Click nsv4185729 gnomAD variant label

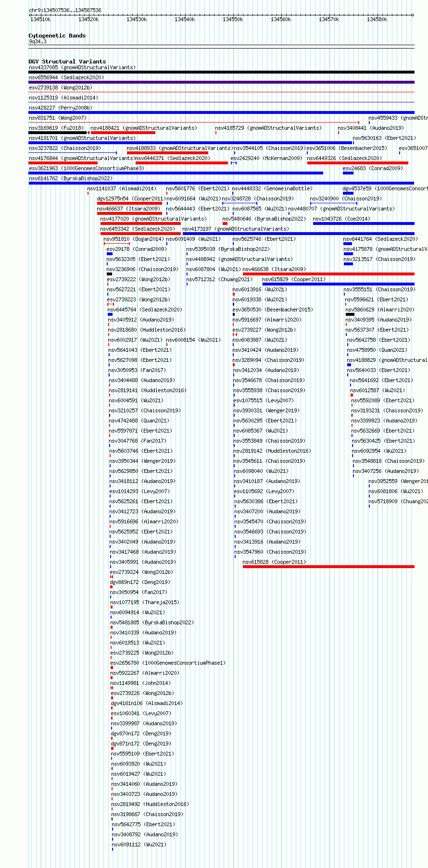click(x=268, y=128)
